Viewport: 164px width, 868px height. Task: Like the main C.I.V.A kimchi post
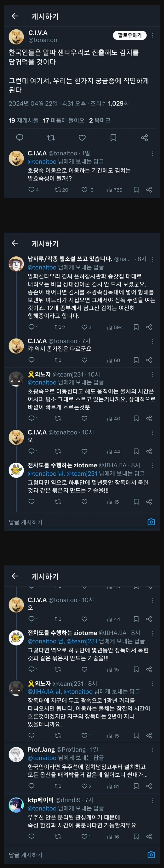tap(82, 137)
